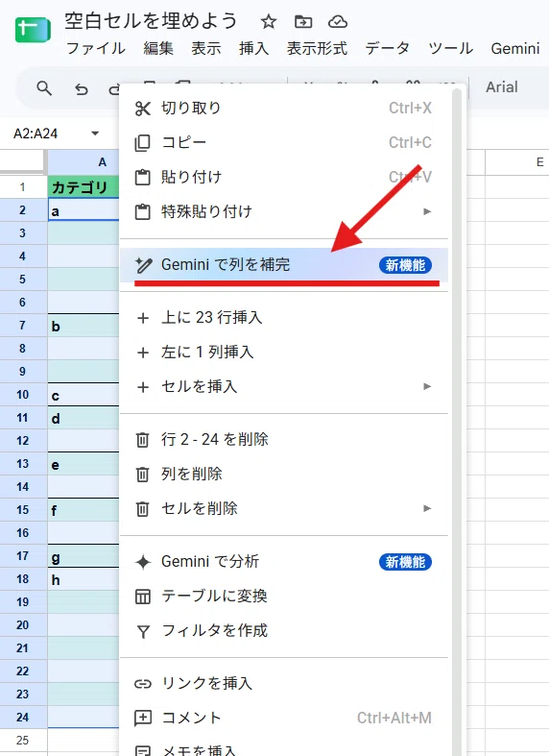Click the table icon beside テーブルに変換
The width and height of the screenshot is (549, 756).
click(143, 597)
